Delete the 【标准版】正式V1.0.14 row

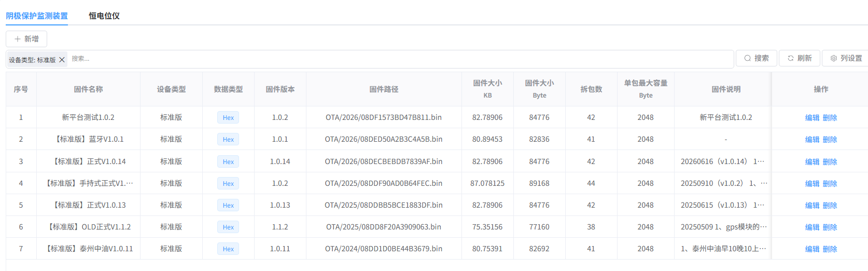coord(830,162)
